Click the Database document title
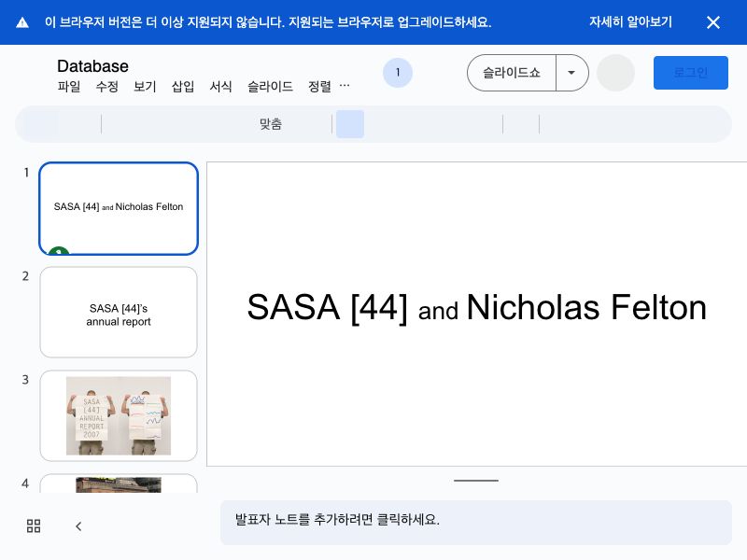747x560 pixels. pos(92,66)
